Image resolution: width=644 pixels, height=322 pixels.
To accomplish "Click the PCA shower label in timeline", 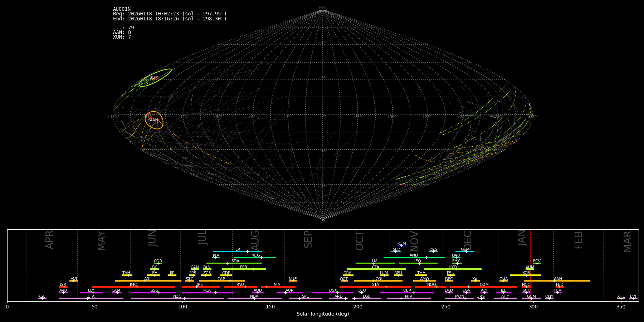I will point(207,291).
